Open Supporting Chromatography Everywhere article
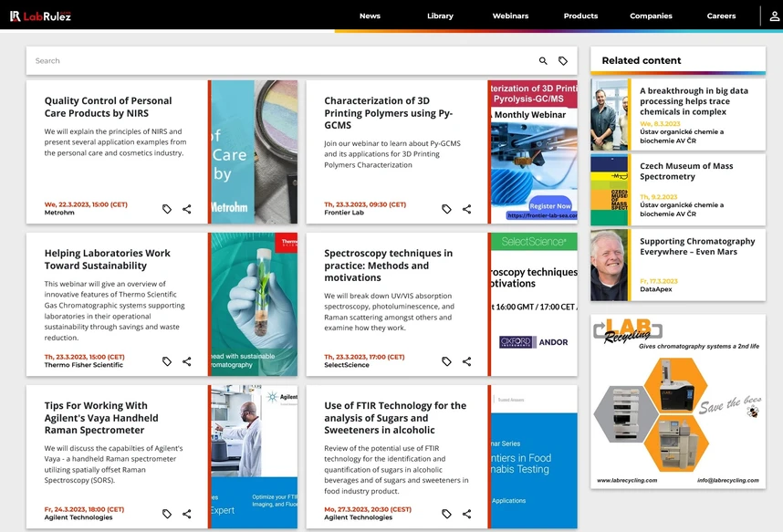Image resolution: width=783 pixels, height=532 pixels. (697, 246)
